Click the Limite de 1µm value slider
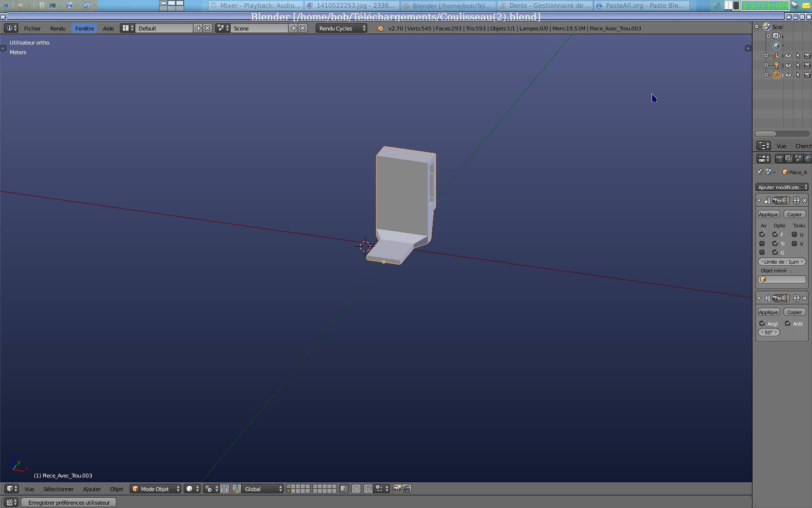 coord(782,262)
